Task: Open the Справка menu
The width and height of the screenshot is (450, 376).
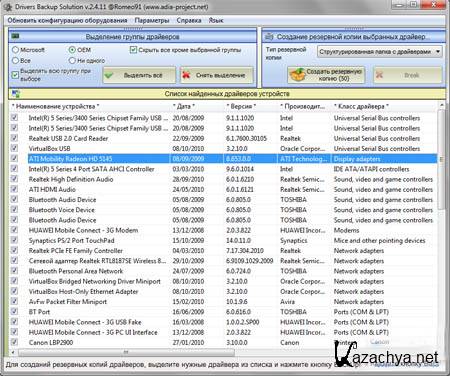Action: tap(189, 20)
